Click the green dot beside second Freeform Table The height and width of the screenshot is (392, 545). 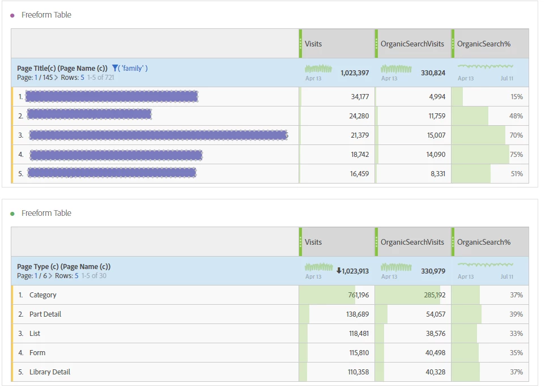tap(12, 214)
